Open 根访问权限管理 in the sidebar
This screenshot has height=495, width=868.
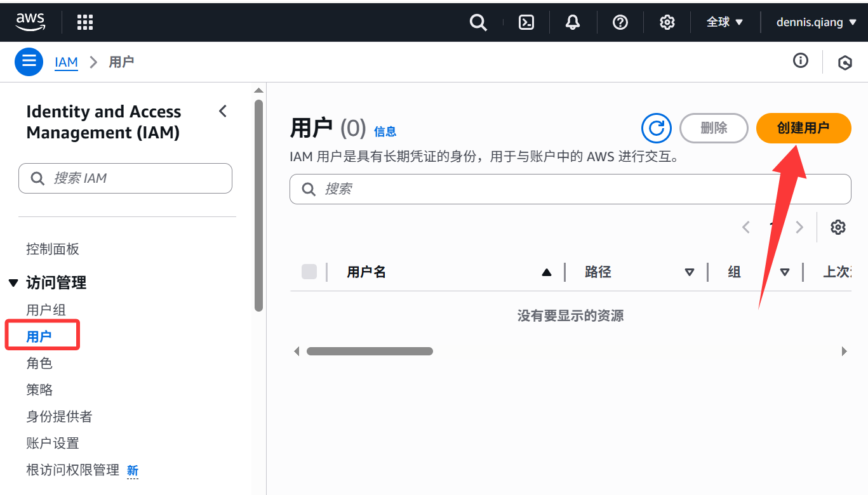click(72, 470)
